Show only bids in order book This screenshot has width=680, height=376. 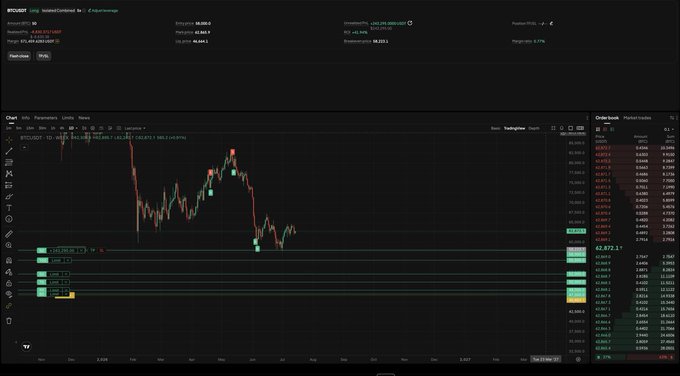point(612,129)
